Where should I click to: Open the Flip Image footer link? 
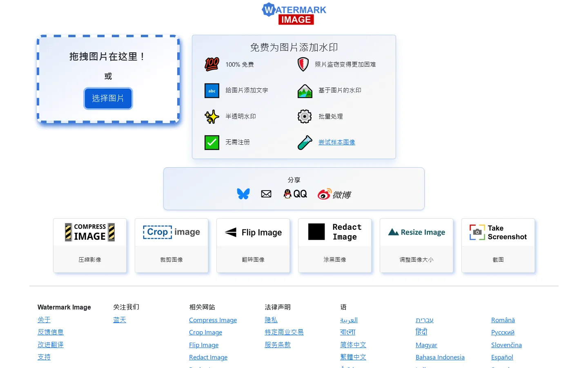point(204,345)
